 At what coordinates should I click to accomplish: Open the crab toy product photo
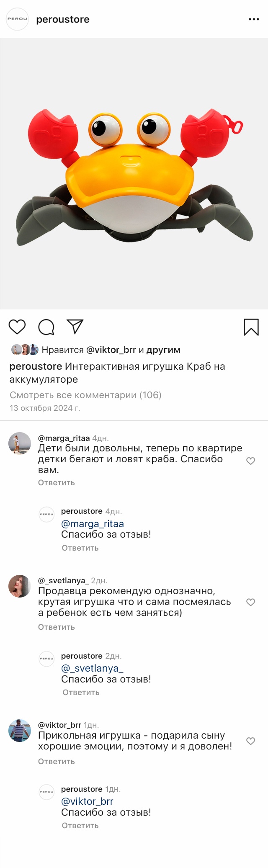pyautogui.click(x=134, y=174)
